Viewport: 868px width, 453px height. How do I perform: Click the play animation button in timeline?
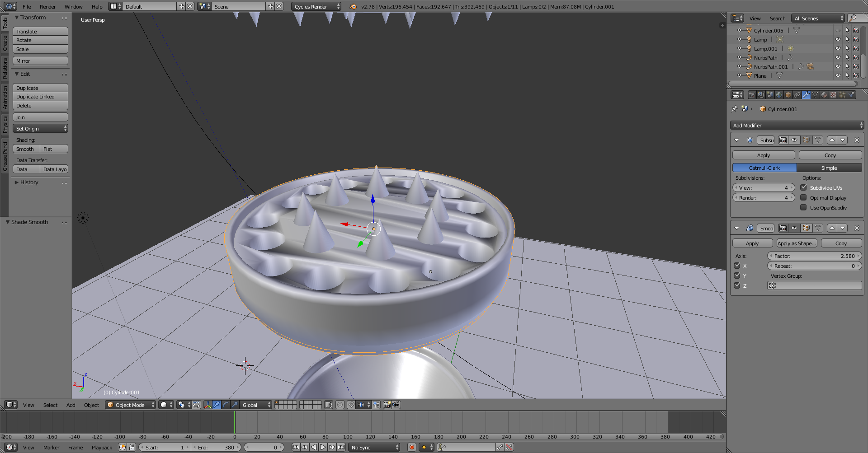[x=323, y=447]
